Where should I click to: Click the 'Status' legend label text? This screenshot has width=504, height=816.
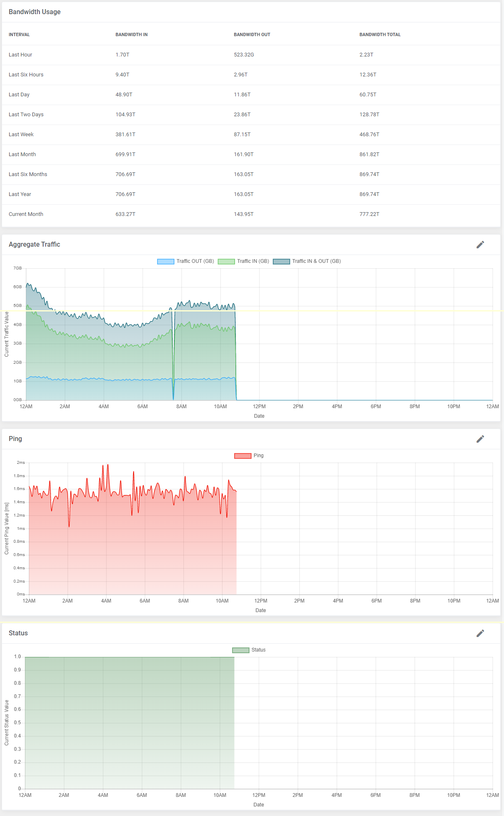[259, 650]
